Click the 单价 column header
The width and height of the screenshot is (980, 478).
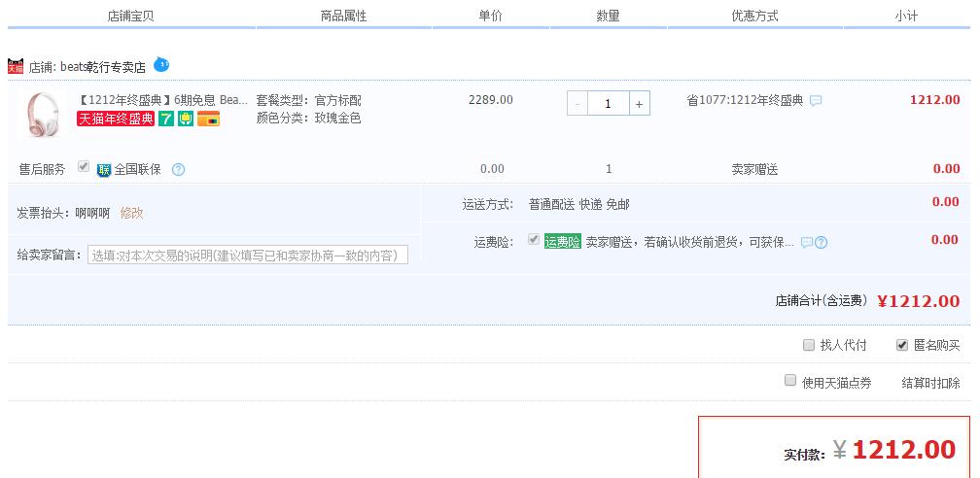tap(491, 17)
